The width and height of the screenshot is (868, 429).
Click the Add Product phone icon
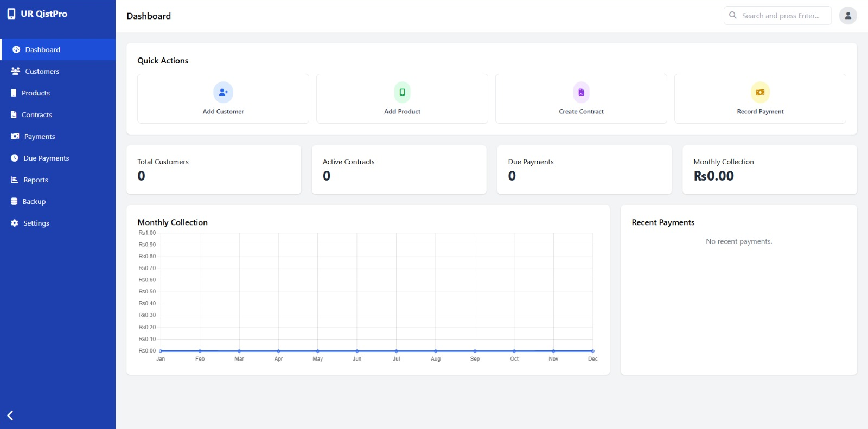[x=402, y=92]
